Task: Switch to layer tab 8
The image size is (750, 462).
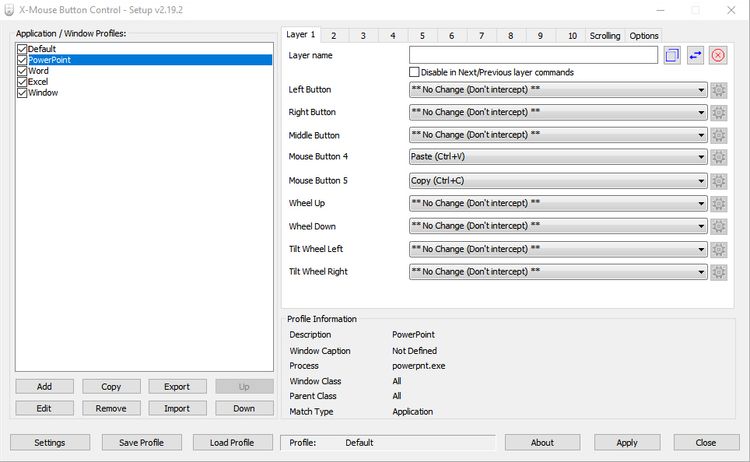Action: tap(511, 36)
